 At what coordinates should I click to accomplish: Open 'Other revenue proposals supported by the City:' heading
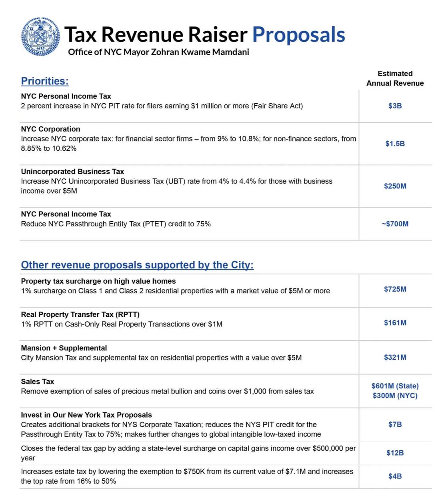(137, 265)
